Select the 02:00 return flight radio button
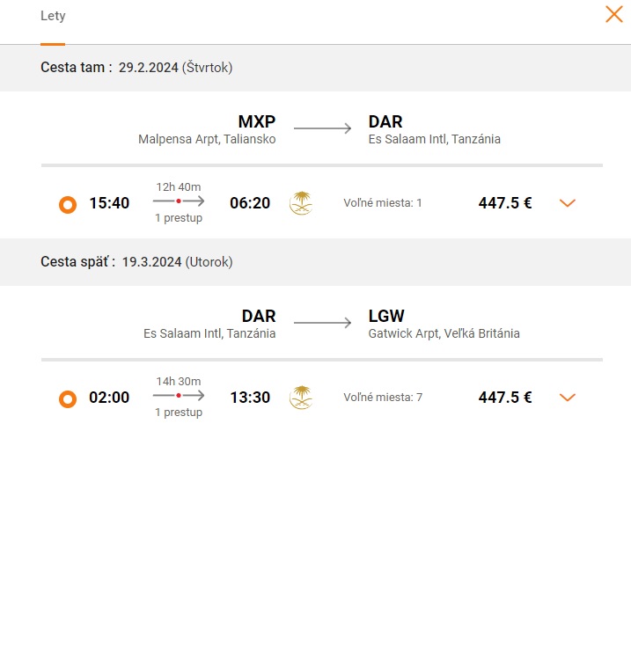631x672 pixels. click(68, 399)
